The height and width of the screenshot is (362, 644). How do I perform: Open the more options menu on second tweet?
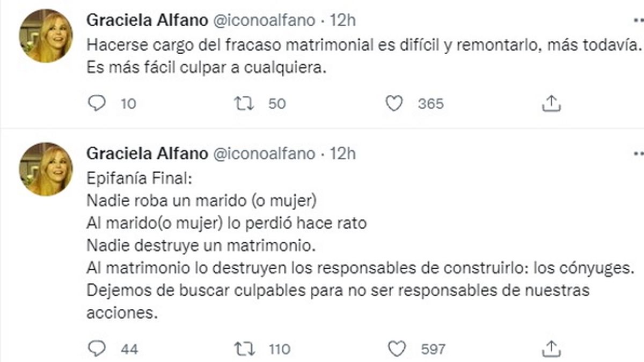[x=638, y=154]
